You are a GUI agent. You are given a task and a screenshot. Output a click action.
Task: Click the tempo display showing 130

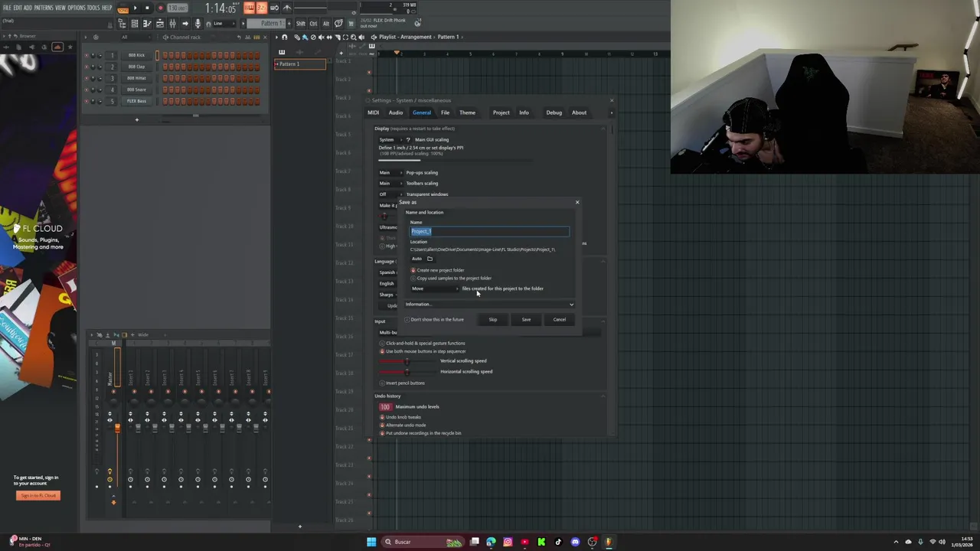[177, 8]
